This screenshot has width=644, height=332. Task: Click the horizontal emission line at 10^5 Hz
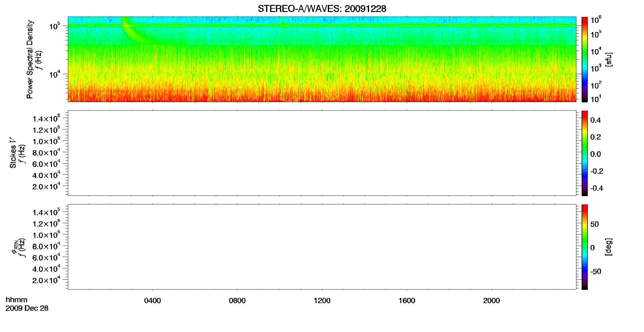click(322, 26)
